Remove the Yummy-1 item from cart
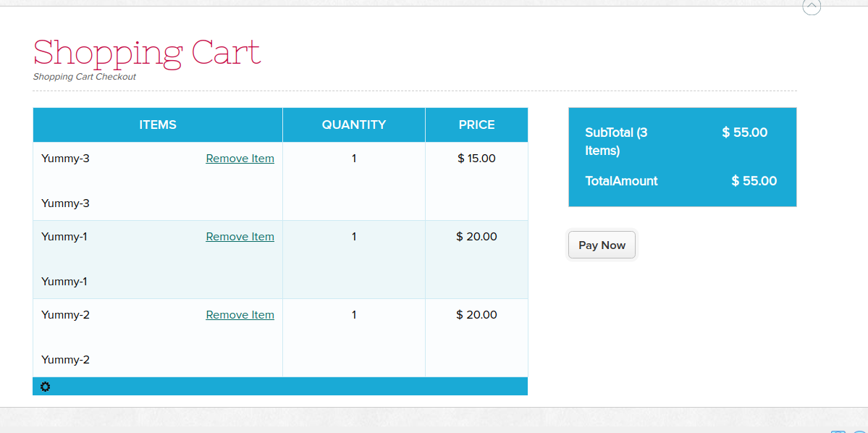Viewport: 868px width, 433px height. [x=240, y=237]
